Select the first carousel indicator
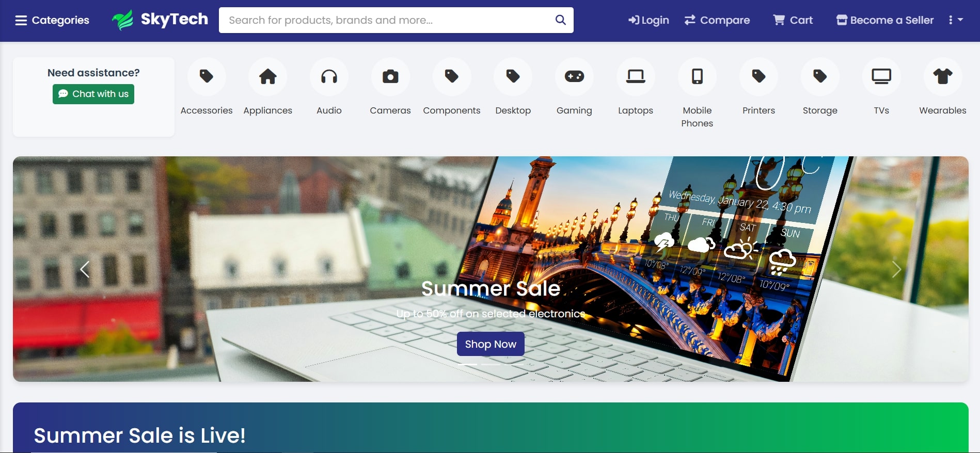The height and width of the screenshot is (453, 980). tap(467, 364)
